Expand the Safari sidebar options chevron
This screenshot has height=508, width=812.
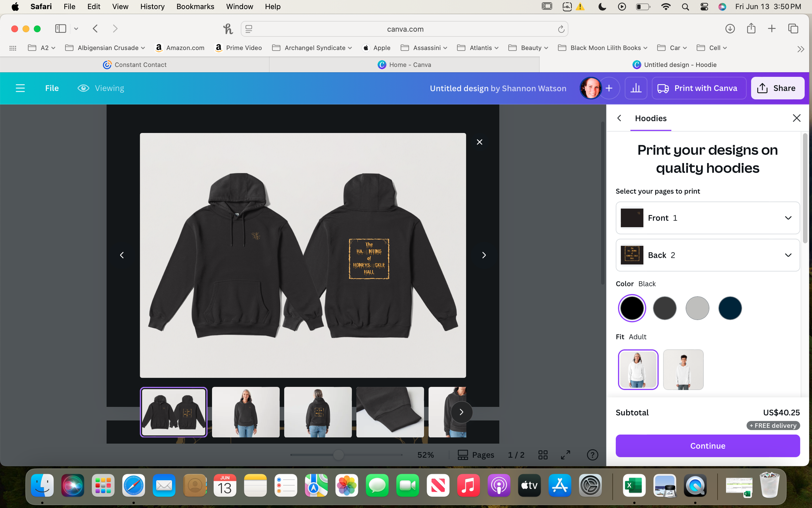pyautogui.click(x=76, y=29)
